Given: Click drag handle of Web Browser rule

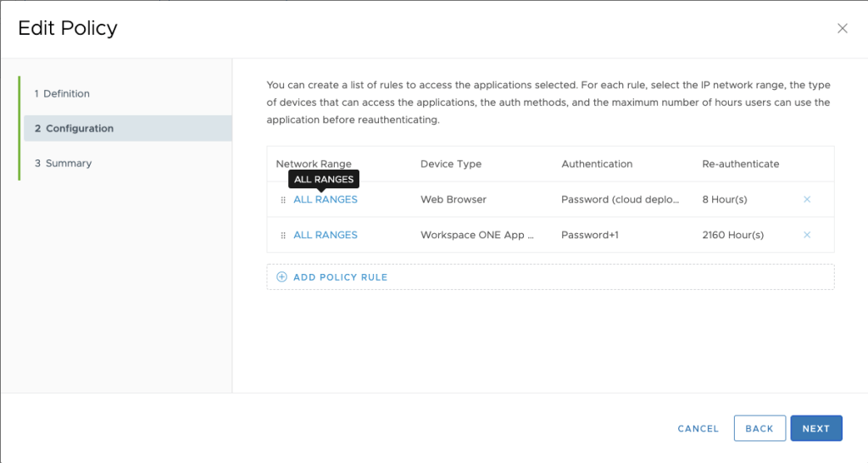Looking at the screenshot, I should coord(283,200).
